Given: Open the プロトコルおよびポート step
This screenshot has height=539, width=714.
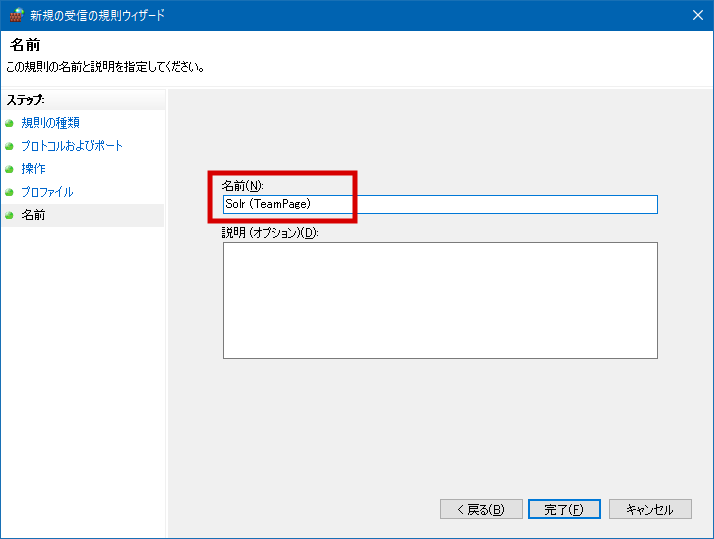Looking at the screenshot, I should [72, 146].
